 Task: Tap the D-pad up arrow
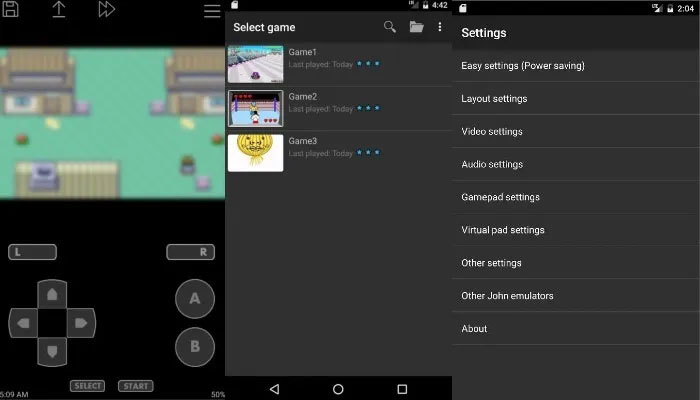click(52, 294)
